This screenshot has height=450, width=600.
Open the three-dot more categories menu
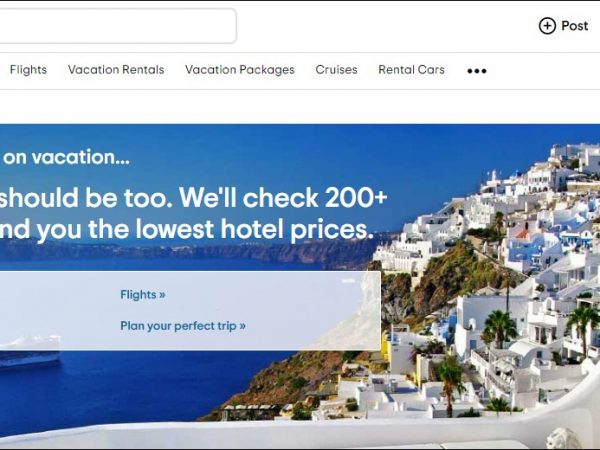pos(477,71)
